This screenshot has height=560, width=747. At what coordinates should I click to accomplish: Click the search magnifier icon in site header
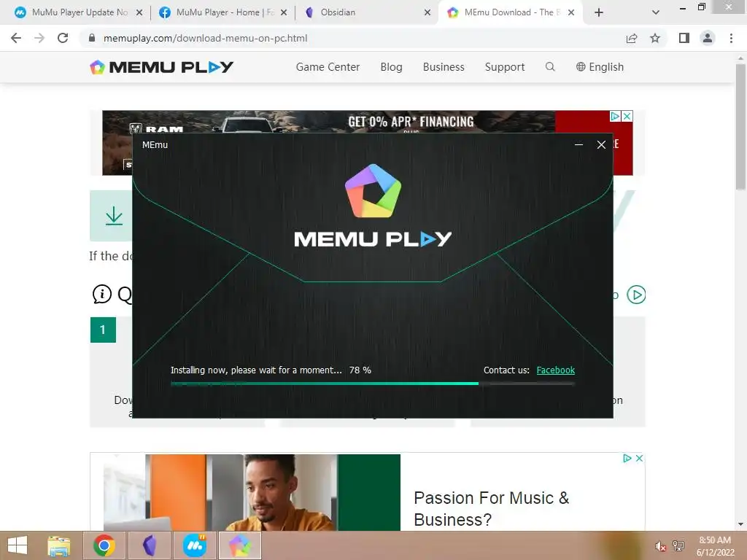[x=550, y=66]
